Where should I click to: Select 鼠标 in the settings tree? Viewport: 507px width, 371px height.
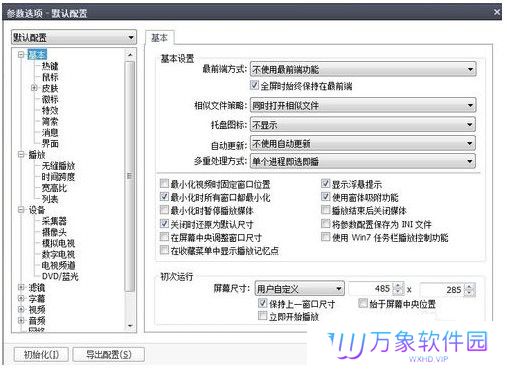[50, 77]
